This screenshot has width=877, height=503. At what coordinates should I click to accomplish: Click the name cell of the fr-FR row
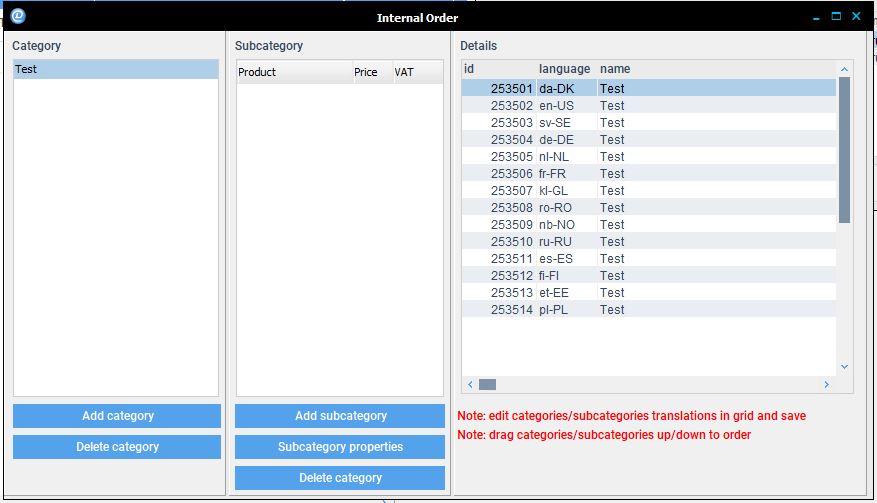tap(716, 173)
